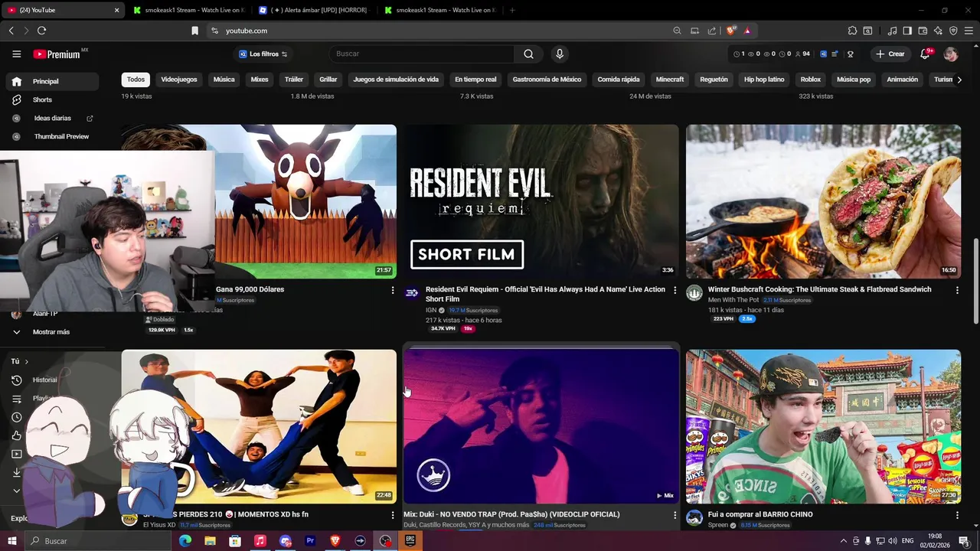This screenshot has height=551, width=980.
Task: Open the Brave wallet icon
Action: [x=923, y=31]
